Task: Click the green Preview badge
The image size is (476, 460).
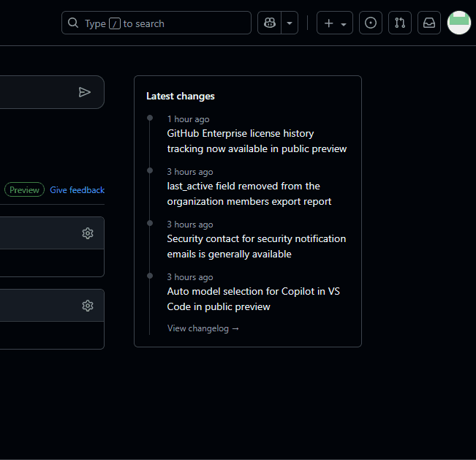Action: 24,189
